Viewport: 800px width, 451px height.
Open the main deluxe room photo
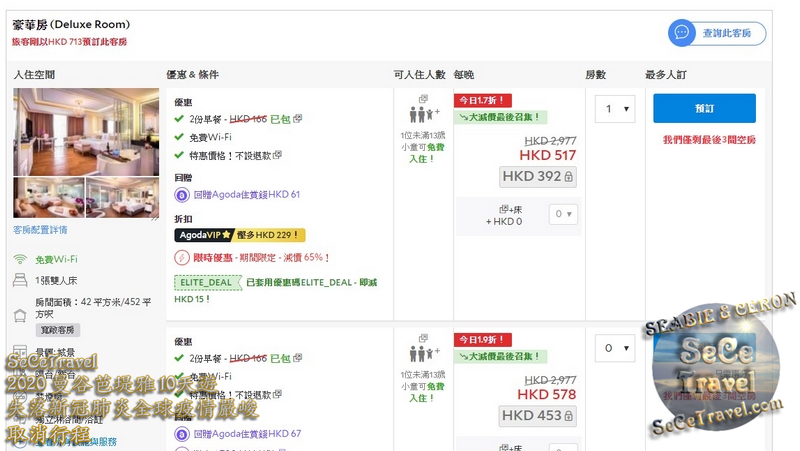tap(86, 132)
